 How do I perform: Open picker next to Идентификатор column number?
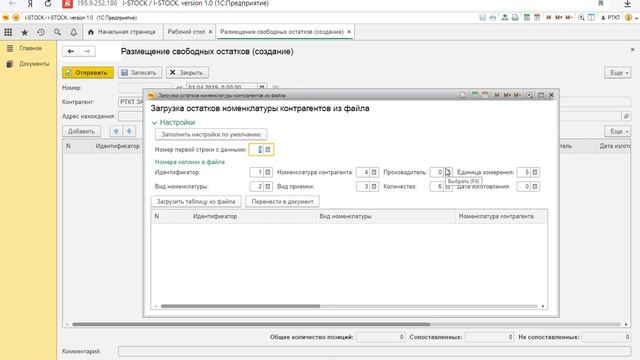(268, 173)
